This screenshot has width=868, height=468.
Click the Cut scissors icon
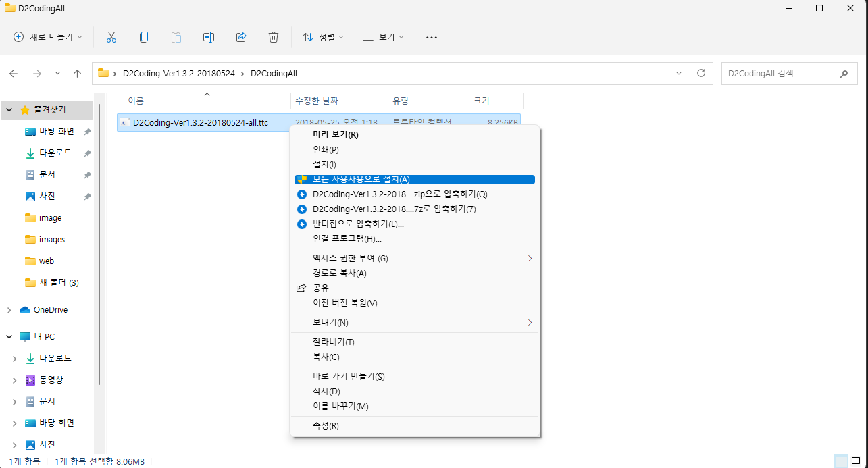[111, 37]
